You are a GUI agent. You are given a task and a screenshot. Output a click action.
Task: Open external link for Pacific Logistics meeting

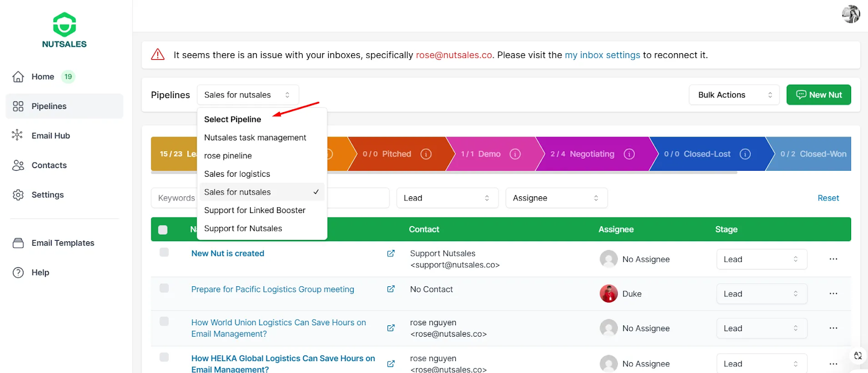point(391,289)
